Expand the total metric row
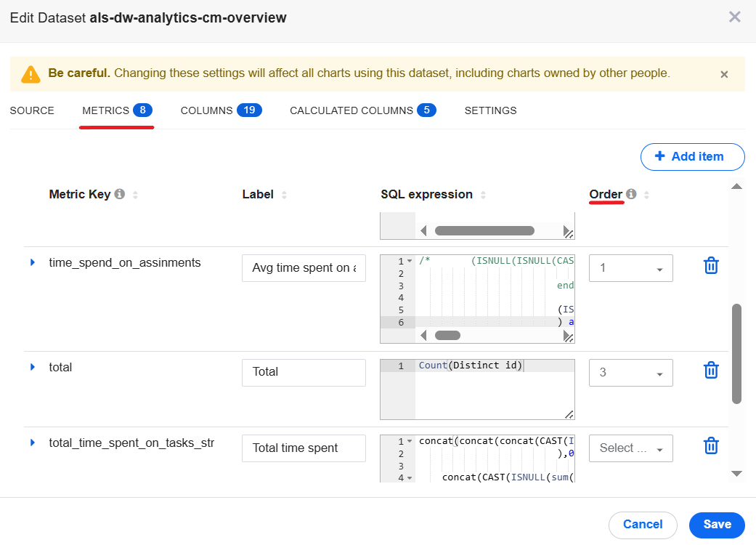Viewport: 756px width, 545px height. pos(32,367)
